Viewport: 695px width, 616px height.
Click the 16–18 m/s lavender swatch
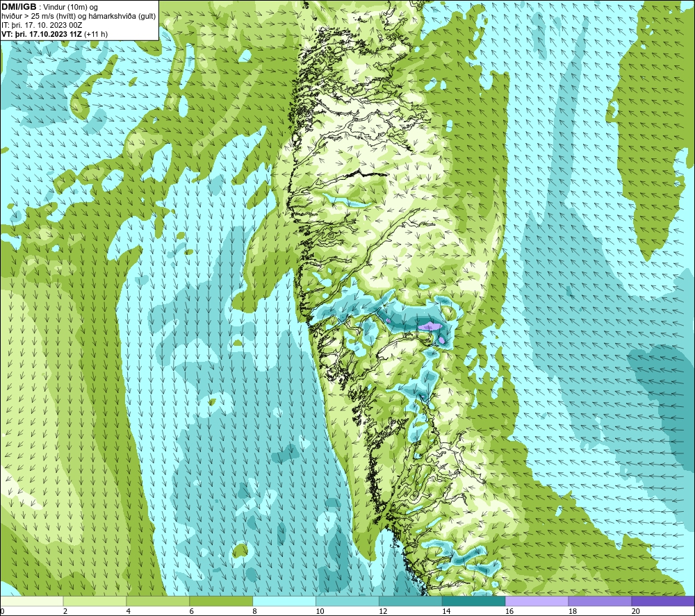tap(537, 601)
